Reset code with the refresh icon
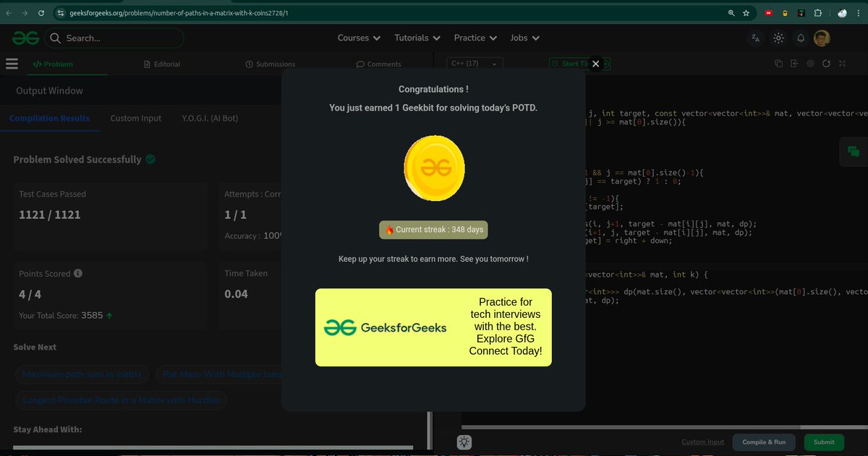The width and height of the screenshot is (868, 456). click(826, 64)
